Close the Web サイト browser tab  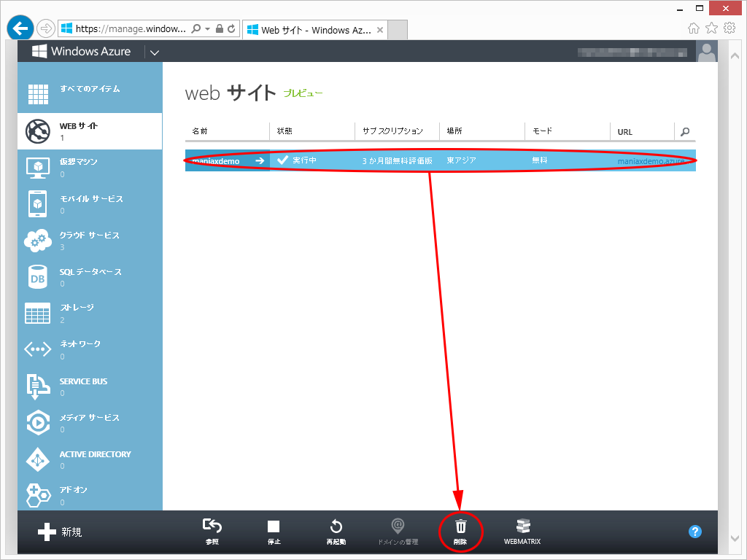pos(379,30)
